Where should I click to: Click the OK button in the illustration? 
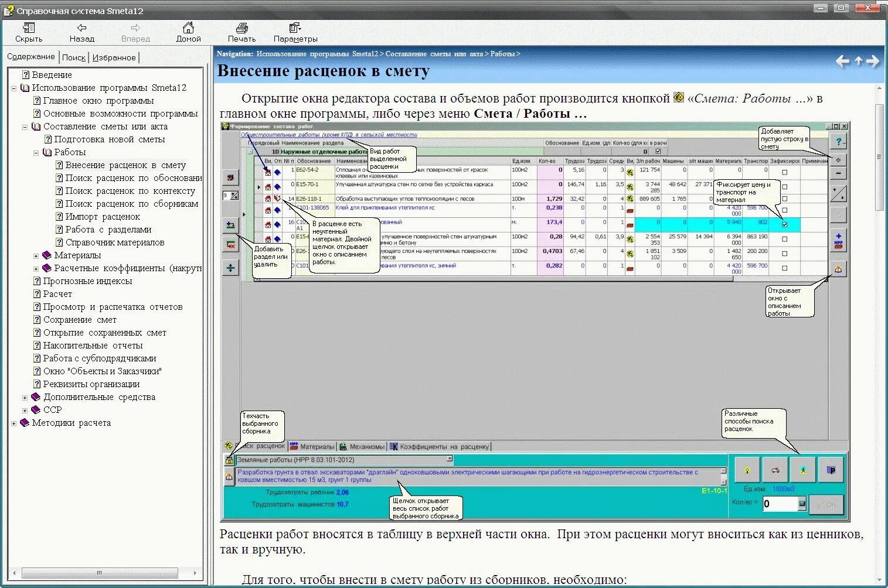click(826, 505)
